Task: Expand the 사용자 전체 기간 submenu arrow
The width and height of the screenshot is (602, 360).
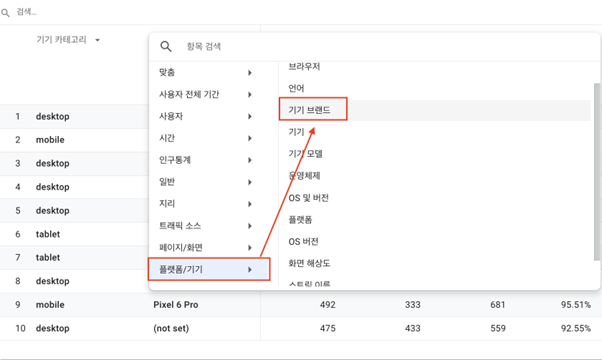Action: (250, 94)
